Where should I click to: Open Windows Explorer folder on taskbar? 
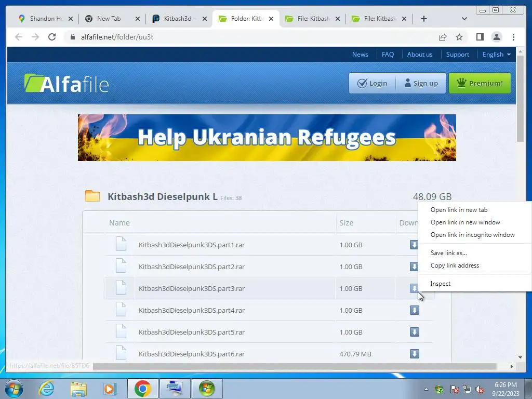point(78,389)
